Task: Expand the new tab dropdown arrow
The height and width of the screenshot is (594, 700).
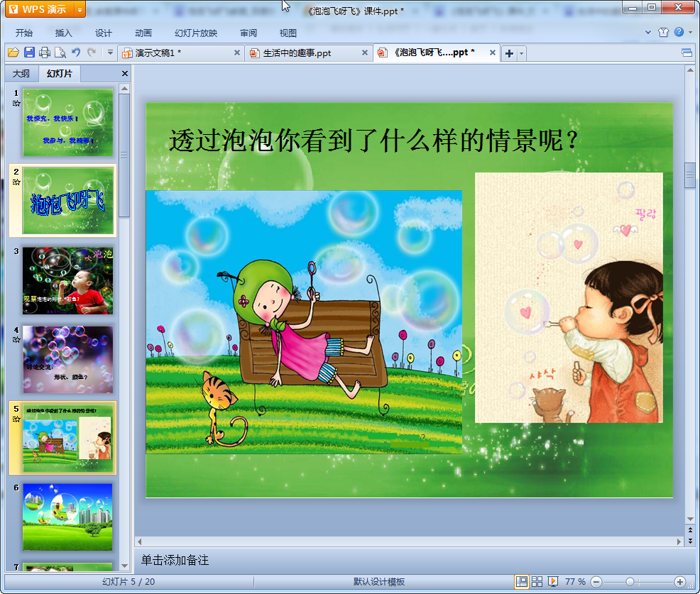Action: (521, 53)
